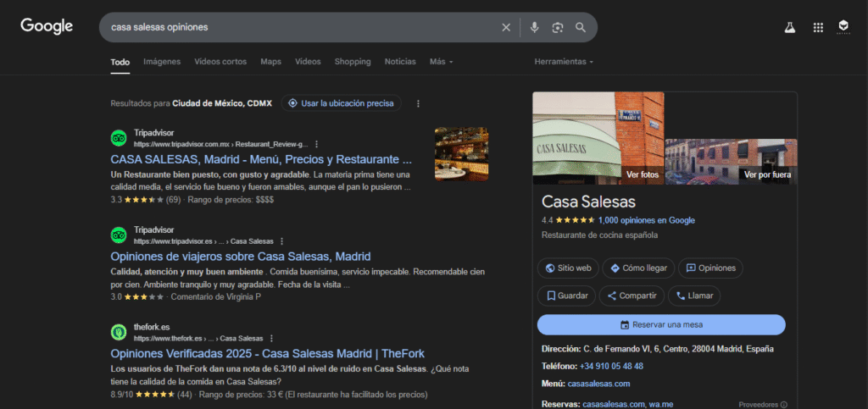
Task: Click the 'Proveedores' label
Action: 759,405
